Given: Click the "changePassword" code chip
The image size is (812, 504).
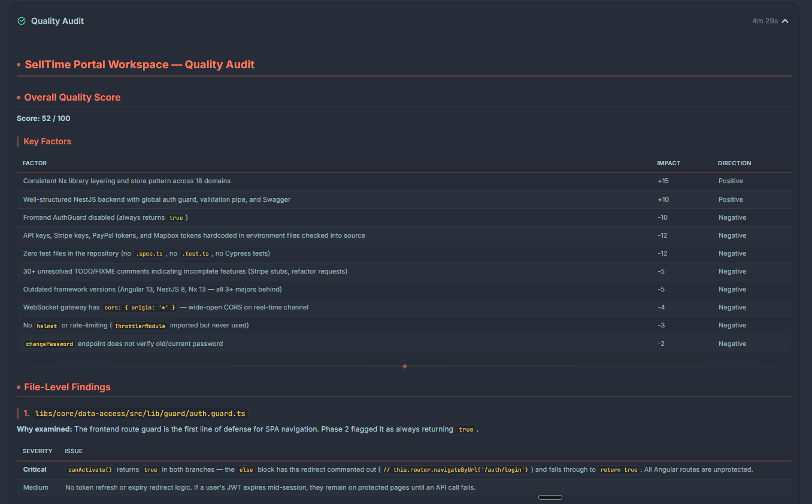Looking at the screenshot, I should point(50,344).
